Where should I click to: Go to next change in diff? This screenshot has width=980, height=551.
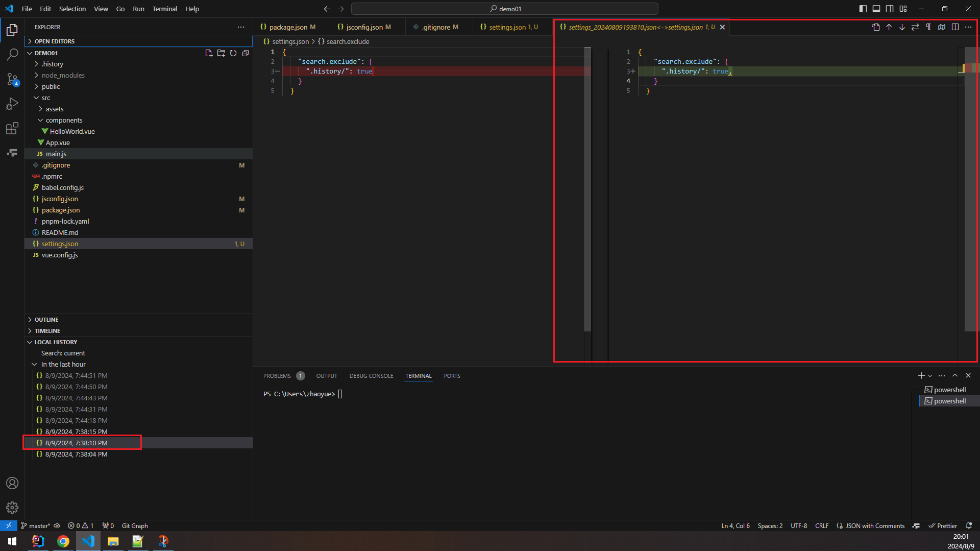pos(902,27)
